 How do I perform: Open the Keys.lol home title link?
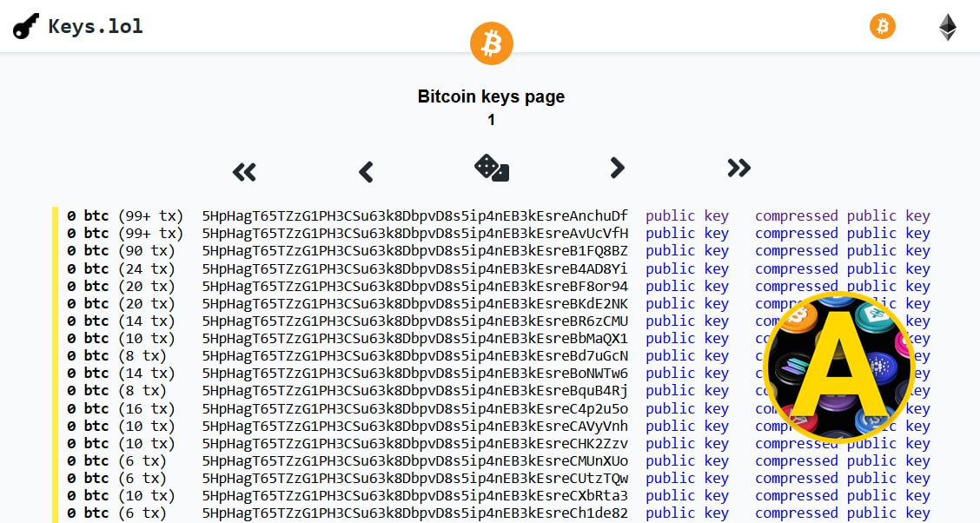pyautogui.click(x=96, y=26)
